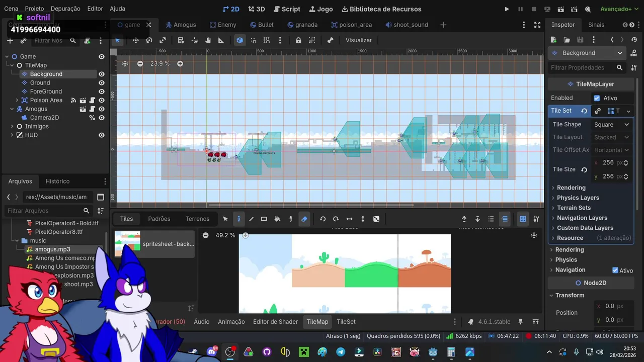Select the Rotate mode tool
The image size is (644, 362).
(149, 40)
